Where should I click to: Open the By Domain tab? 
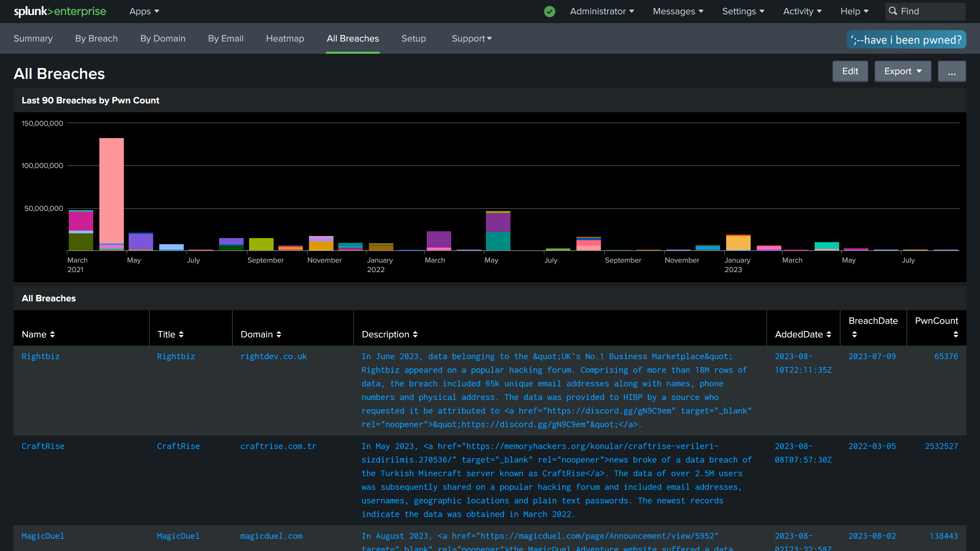(162, 38)
